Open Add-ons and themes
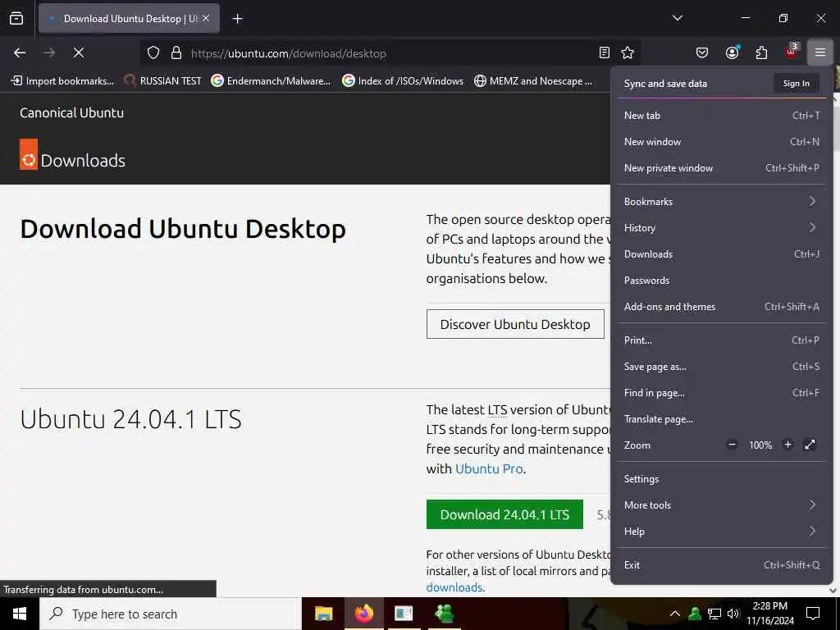 [x=722, y=307]
